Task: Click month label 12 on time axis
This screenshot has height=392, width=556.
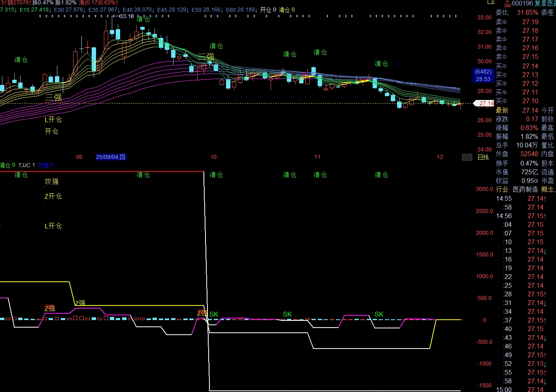Action: click(440, 157)
